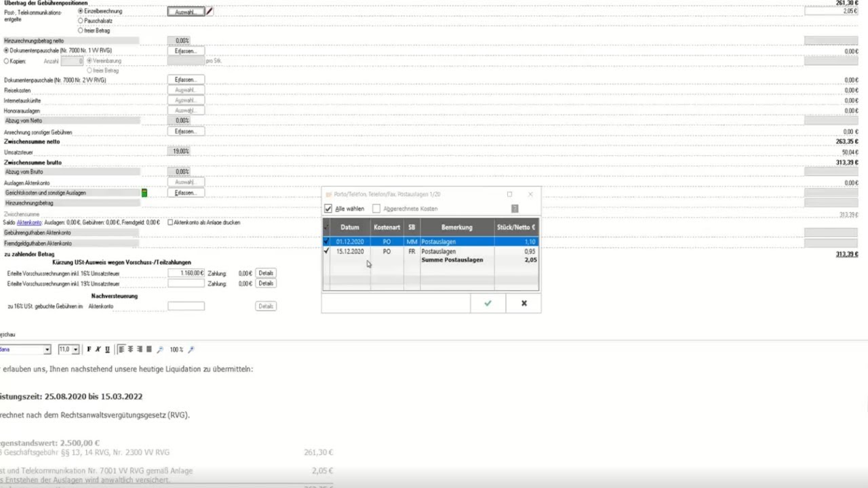Close the Porto/Telefon dialog window

pyautogui.click(x=530, y=195)
